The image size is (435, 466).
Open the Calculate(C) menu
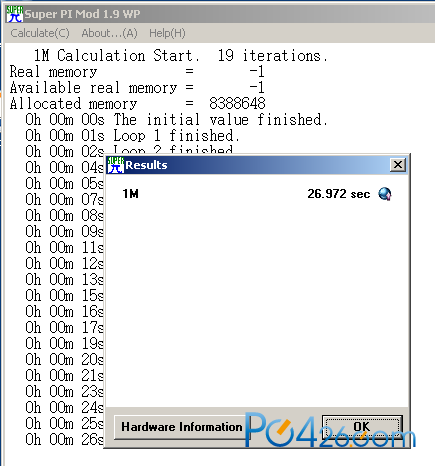pos(40,33)
